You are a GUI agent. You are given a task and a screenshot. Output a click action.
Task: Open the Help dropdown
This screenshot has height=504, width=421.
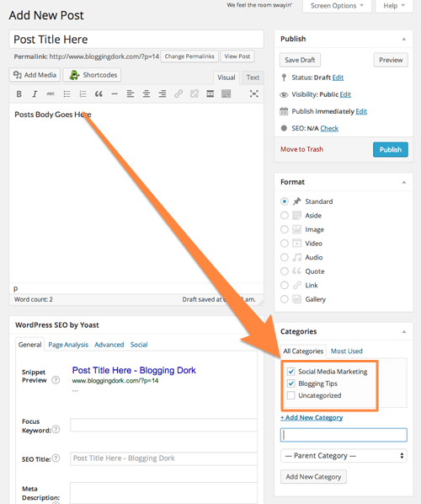coord(394,6)
